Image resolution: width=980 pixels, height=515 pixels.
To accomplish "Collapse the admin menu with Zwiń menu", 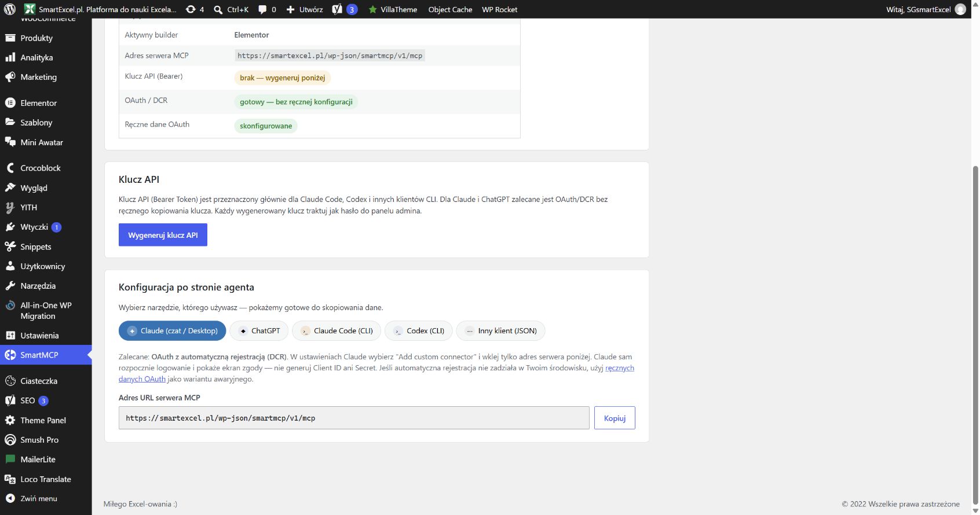I will (x=46, y=499).
